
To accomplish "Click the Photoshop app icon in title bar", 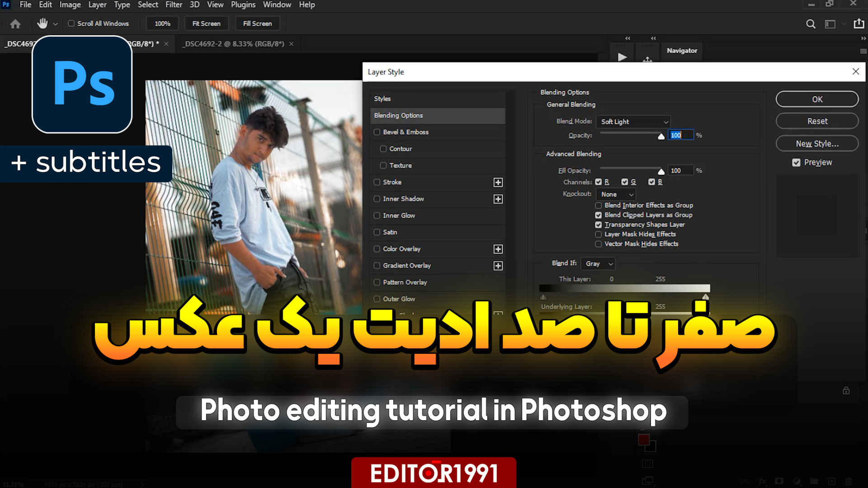I will tap(6, 5).
